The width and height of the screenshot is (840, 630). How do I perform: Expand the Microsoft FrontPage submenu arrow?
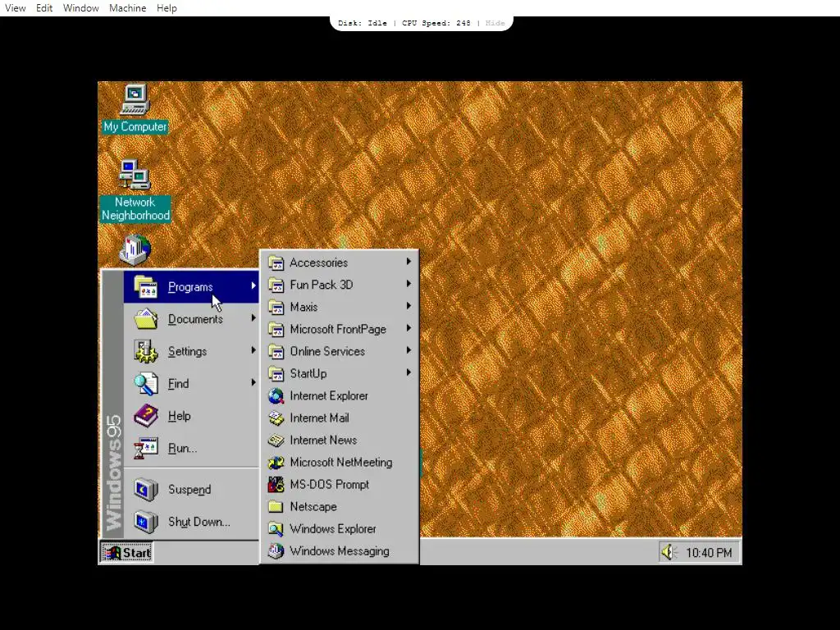[x=409, y=328]
